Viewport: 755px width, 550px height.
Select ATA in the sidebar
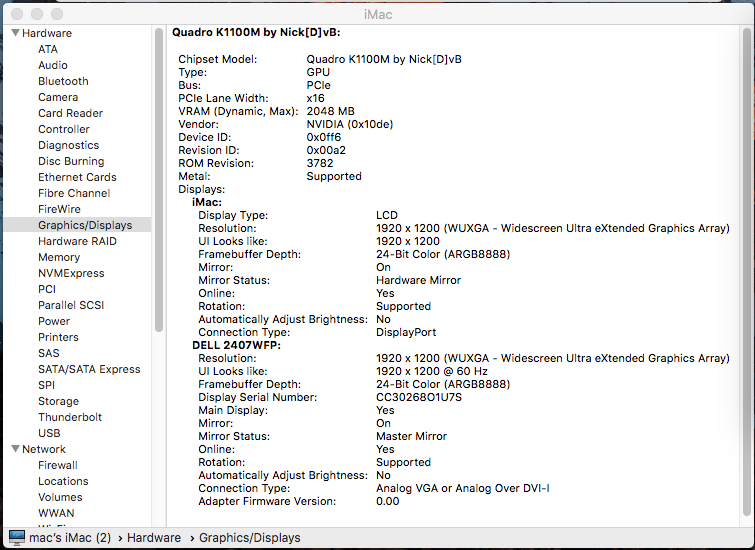pos(48,49)
